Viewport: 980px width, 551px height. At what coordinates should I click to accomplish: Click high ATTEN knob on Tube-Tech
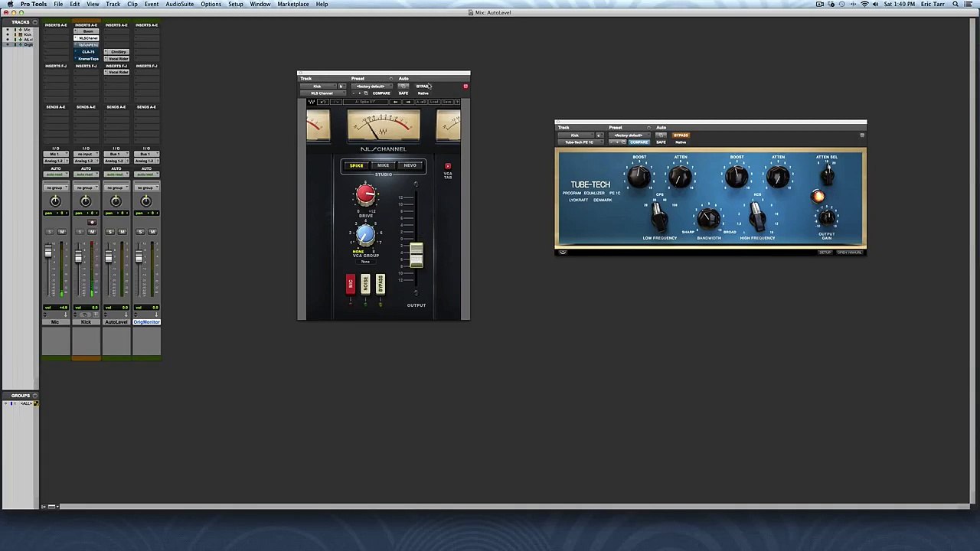click(x=778, y=178)
